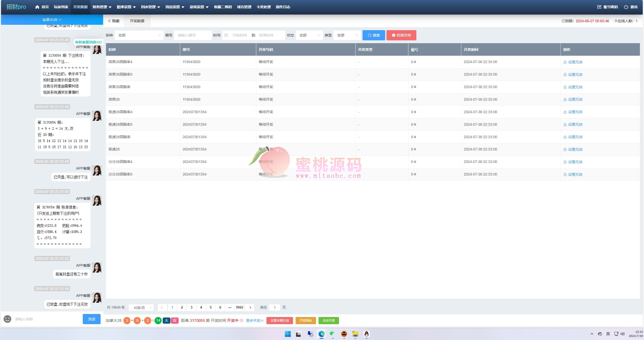Click the 退出 power icon
This screenshot has width=644, height=340.
(626, 7)
